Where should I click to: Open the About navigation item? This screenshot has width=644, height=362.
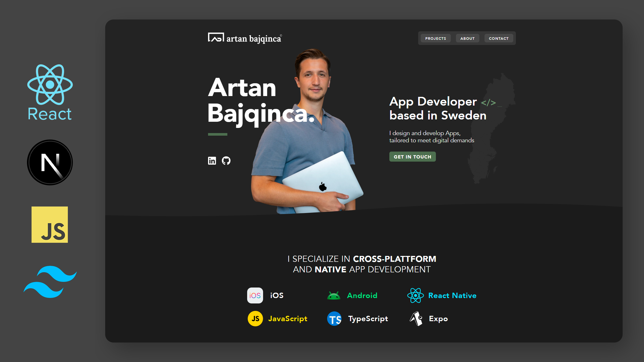tap(467, 38)
